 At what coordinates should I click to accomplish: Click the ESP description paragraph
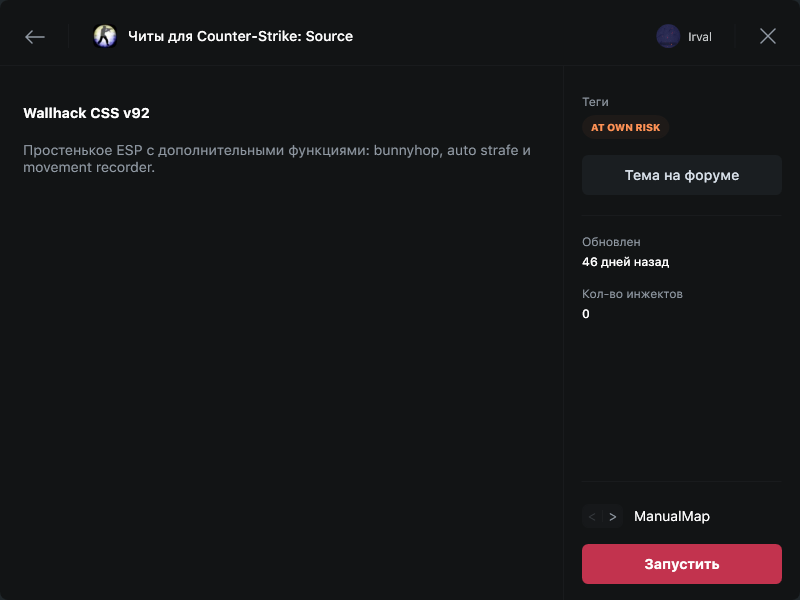point(276,159)
